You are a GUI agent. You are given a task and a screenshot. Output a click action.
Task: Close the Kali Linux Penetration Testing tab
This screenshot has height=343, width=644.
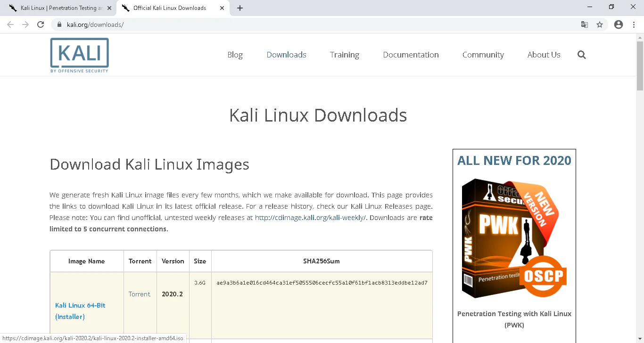tap(109, 8)
